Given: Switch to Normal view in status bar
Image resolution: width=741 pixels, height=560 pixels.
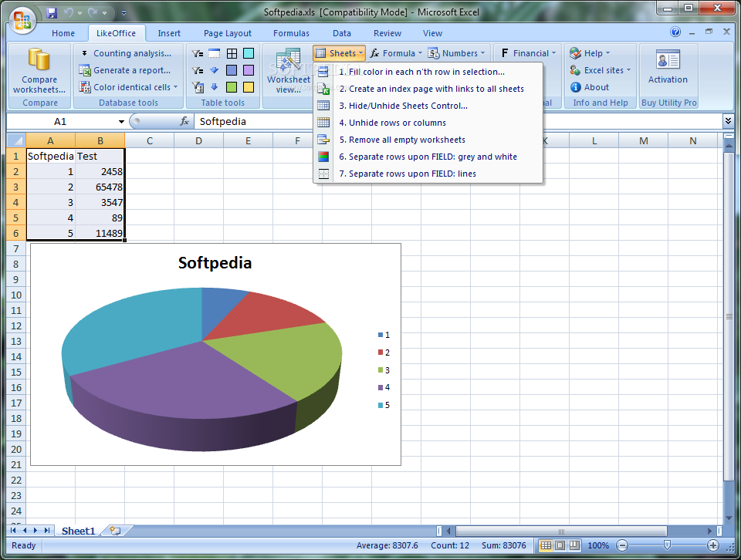Looking at the screenshot, I should 546,546.
